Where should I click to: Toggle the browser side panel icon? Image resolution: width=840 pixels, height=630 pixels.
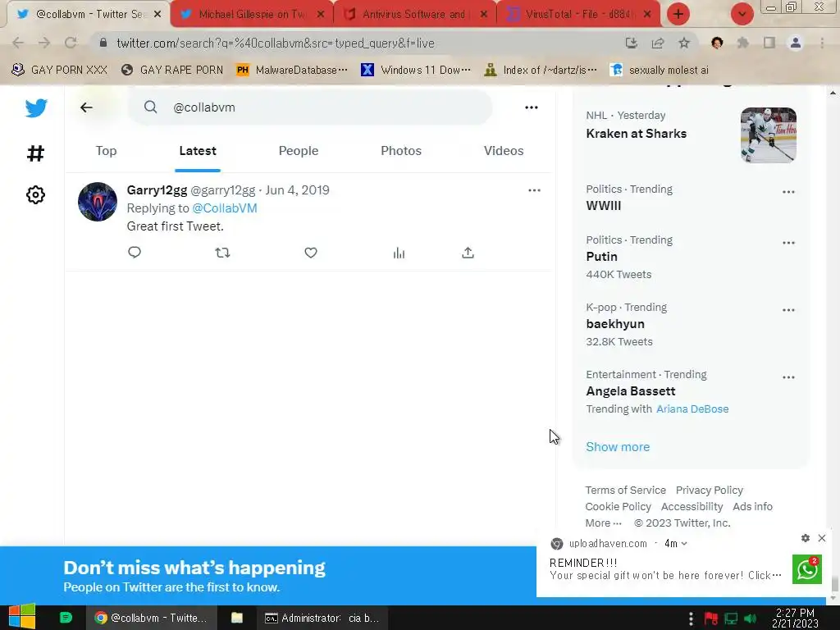pyautogui.click(x=769, y=43)
